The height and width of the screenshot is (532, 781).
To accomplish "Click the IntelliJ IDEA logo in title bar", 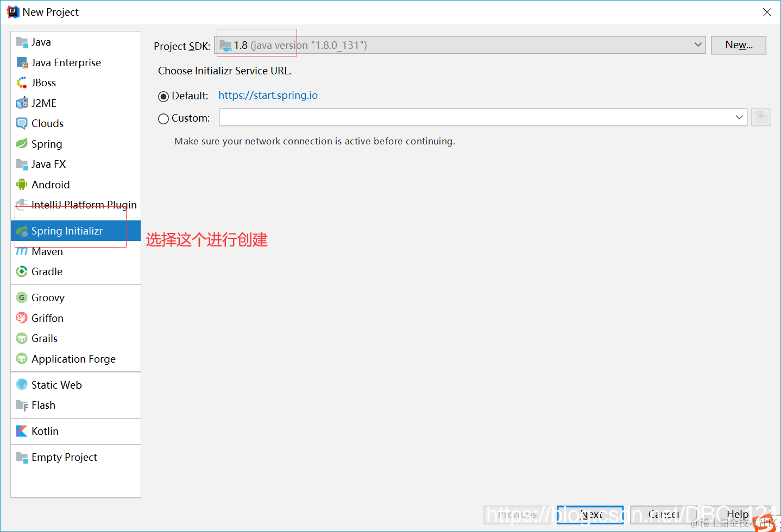I will (x=12, y=12).
